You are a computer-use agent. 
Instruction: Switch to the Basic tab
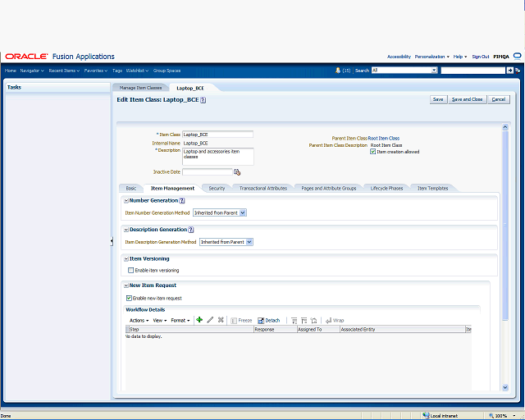131,188
